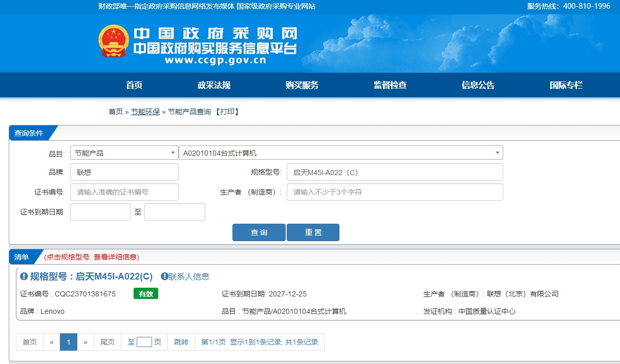Image resolution: width=620 pixels, height=364 pixels.
Task: Expand the 节能产品 category dropdown
Action: (124, 153)
